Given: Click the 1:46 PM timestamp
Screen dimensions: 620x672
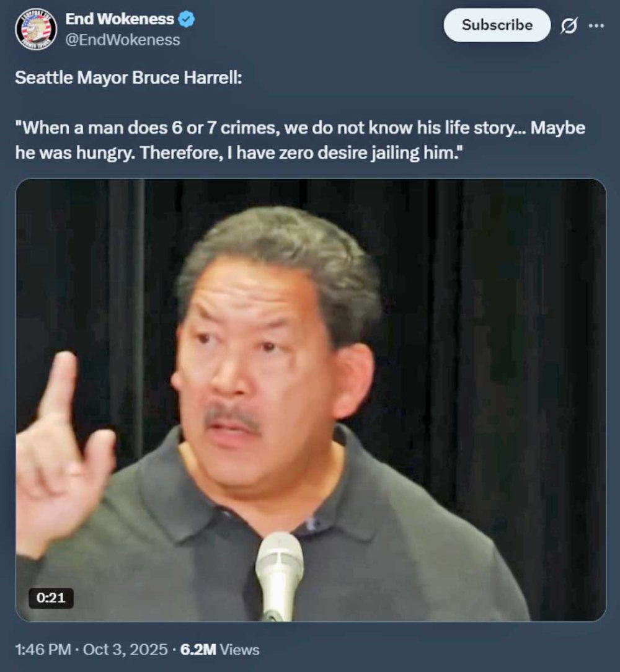Looking at the screenshot, I should coord(43,650).
